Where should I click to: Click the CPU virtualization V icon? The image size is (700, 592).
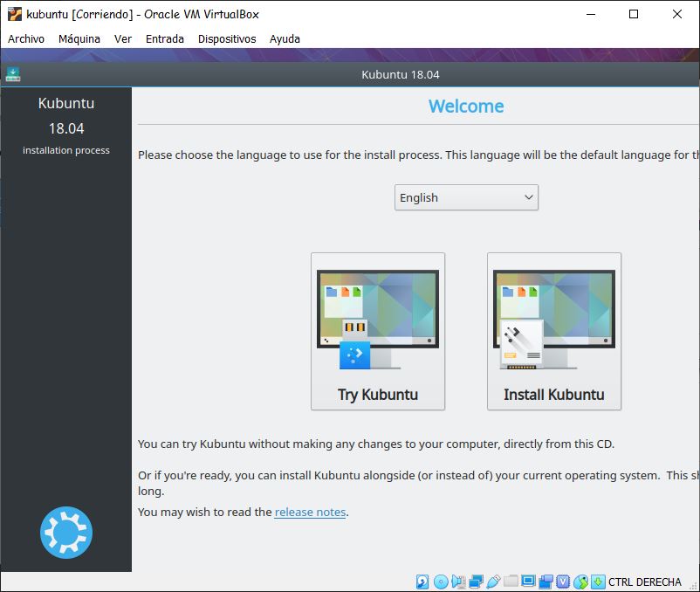(x=563, y=582)
